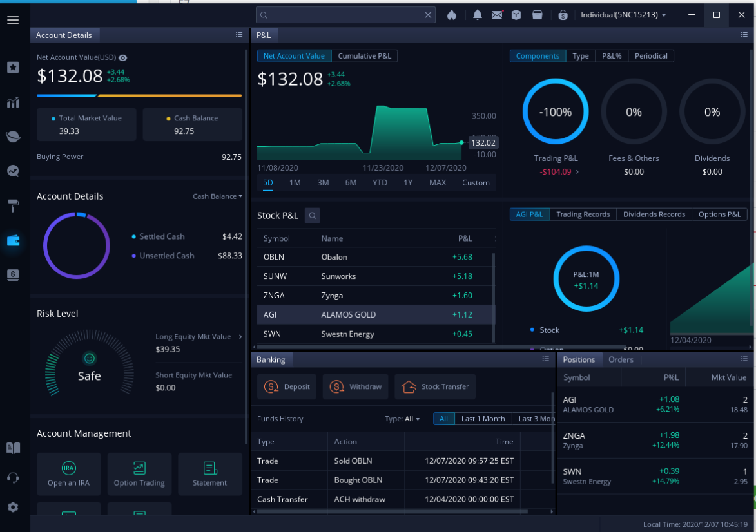
Task: Open the watchlist star icon in sidebar
Action: point(13,67)
